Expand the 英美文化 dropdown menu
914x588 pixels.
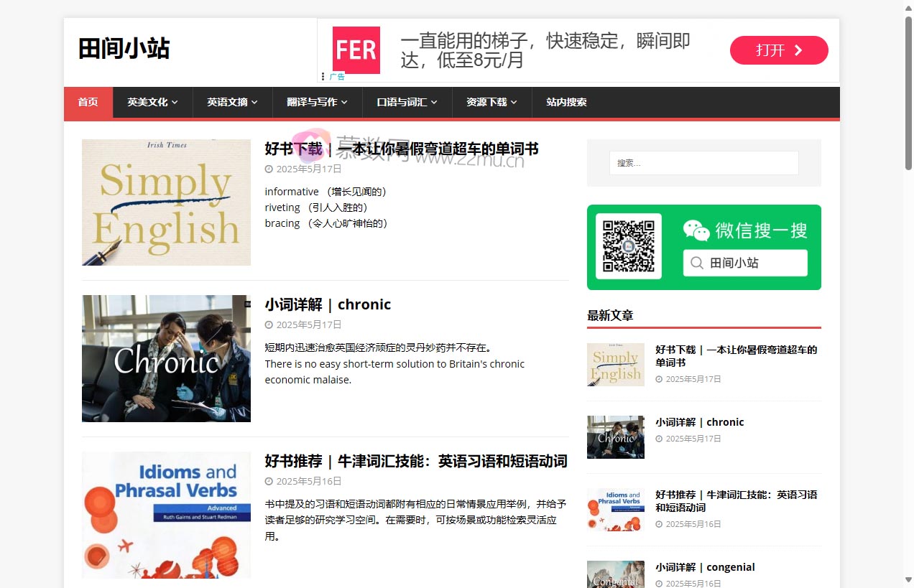(x=152, y=102)
